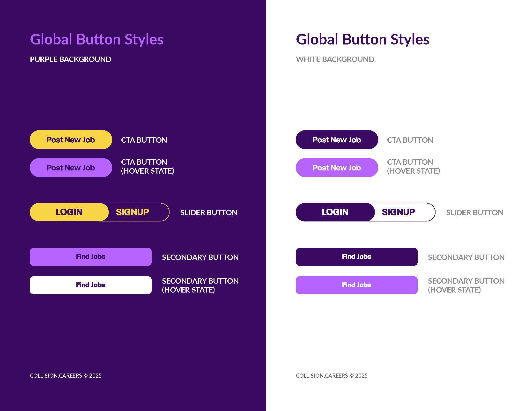The width and height of the screenshot is (532, 411).
Task: Click COLLISION.CAREERS footer on purple side
Action: click(66, 376)
